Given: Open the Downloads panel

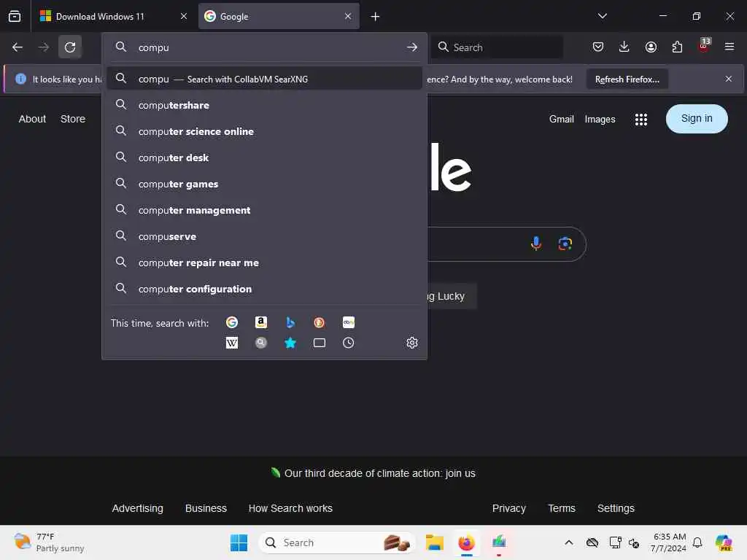Looking at the screenshot, I should (624, 47).
